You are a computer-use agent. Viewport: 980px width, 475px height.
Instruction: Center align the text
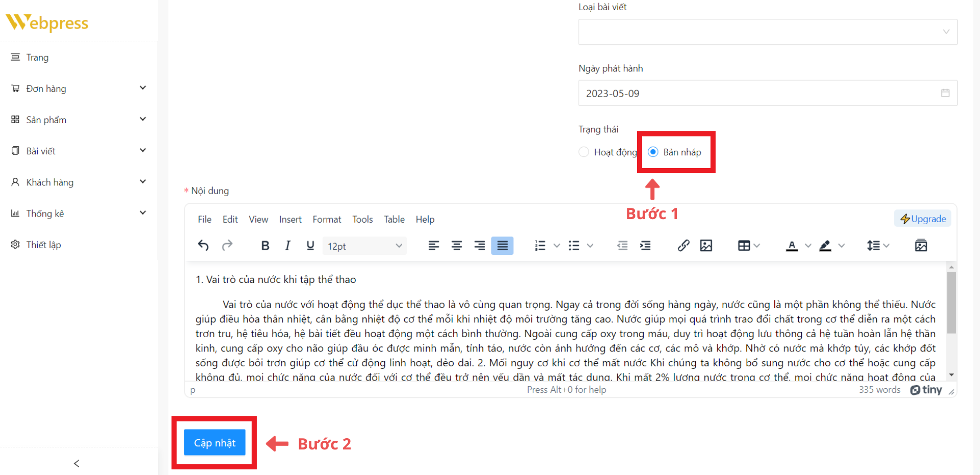click(456, 246)
